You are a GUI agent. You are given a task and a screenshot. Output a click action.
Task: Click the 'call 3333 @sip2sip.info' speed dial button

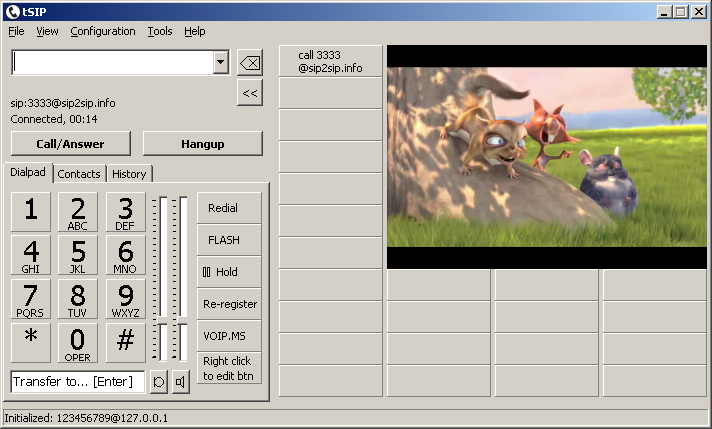(x=331, y=61)
